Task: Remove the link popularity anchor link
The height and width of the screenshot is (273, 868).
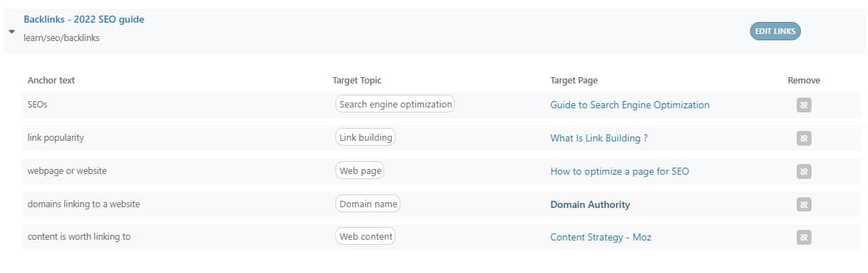Action: pos(804,139)
